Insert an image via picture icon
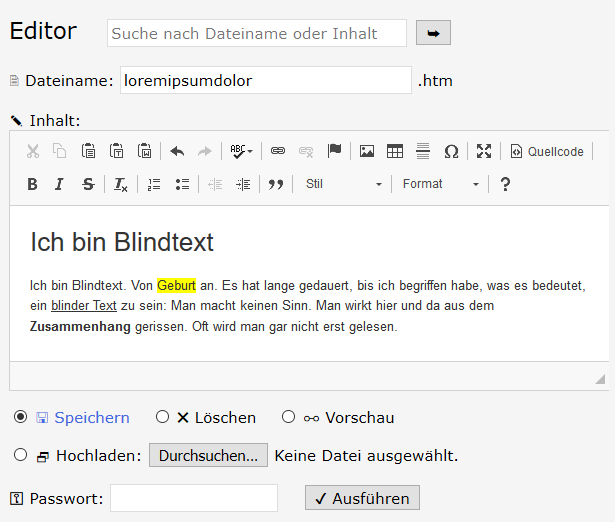Viewport: 615px width, 522px height. point(367,151)
